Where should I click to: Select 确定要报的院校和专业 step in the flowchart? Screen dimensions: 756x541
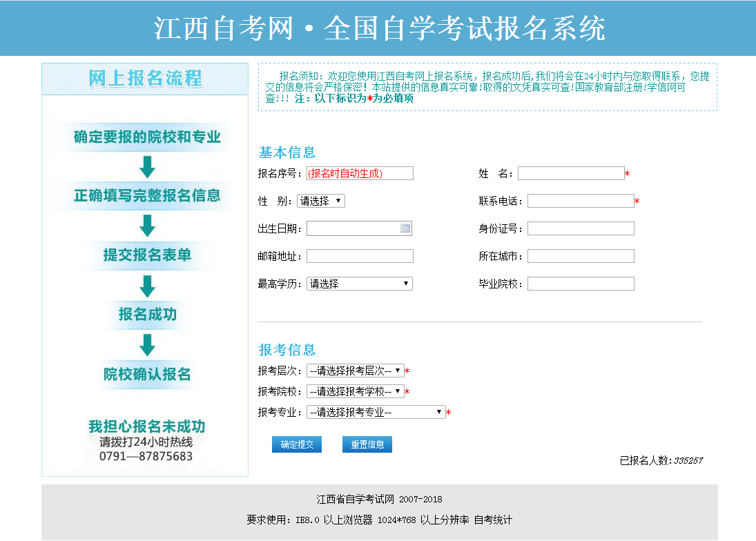[x=145, y=137]
